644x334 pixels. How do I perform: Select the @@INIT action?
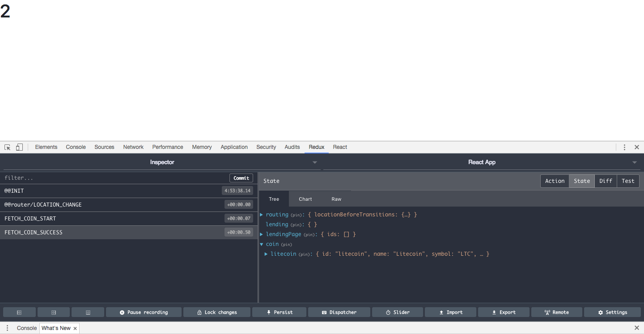[x=129, y=191]
